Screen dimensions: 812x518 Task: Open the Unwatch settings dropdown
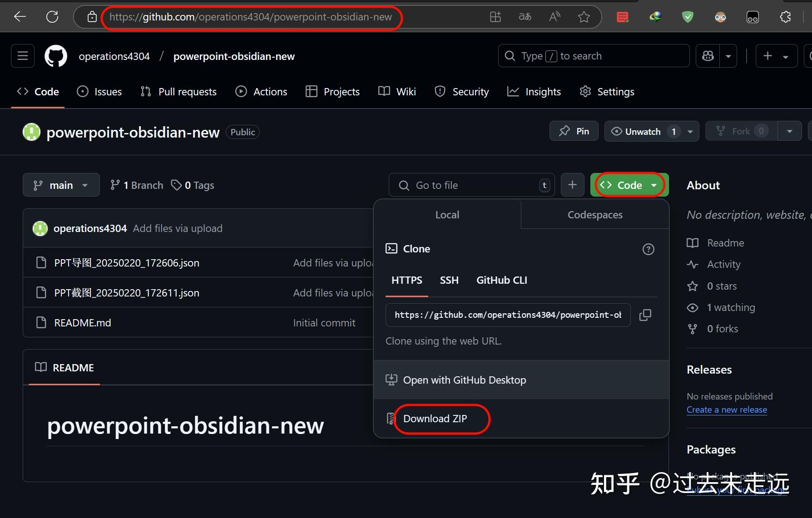(x=690, y=131)
